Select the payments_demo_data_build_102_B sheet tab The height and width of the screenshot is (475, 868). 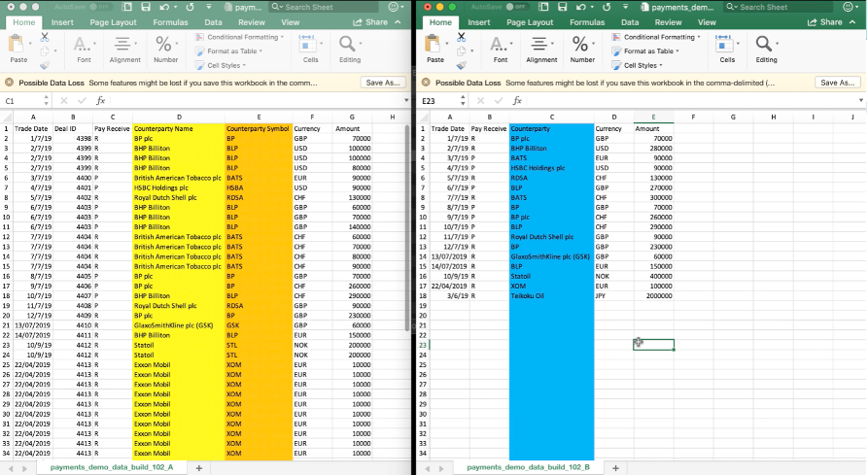click(528, 467)
